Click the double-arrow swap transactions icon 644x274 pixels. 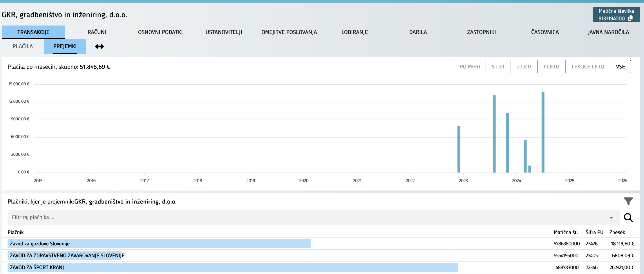click(99, 46)
